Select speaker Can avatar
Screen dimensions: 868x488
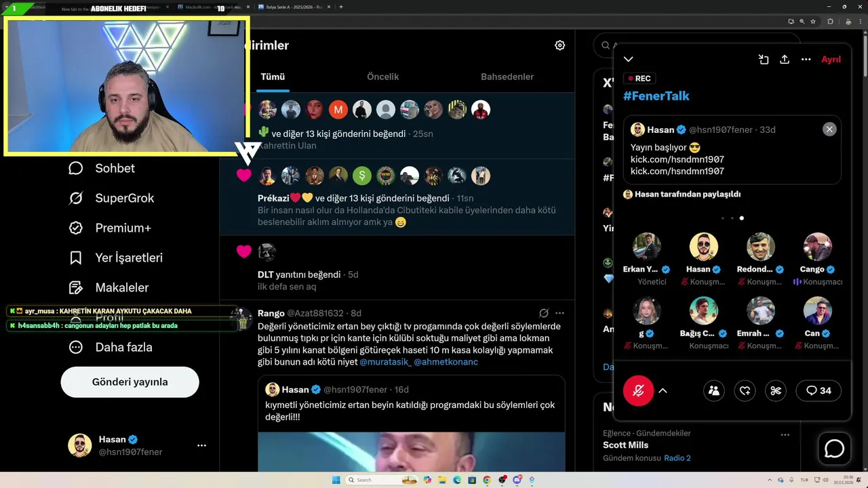[x=817, y=310]
